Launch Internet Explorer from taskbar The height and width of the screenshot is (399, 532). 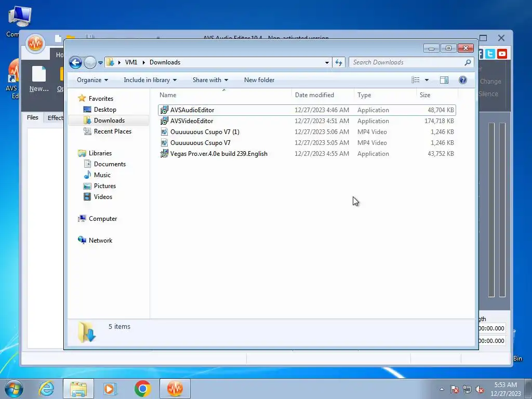click(x=46, y=389)
